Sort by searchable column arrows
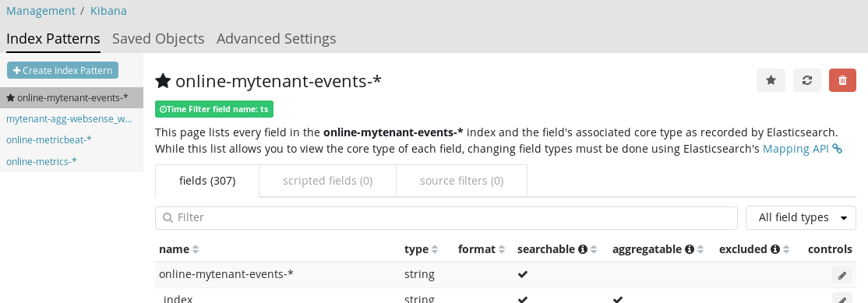Viewport: 868px width, 303px height. click(x=594, y=249)
